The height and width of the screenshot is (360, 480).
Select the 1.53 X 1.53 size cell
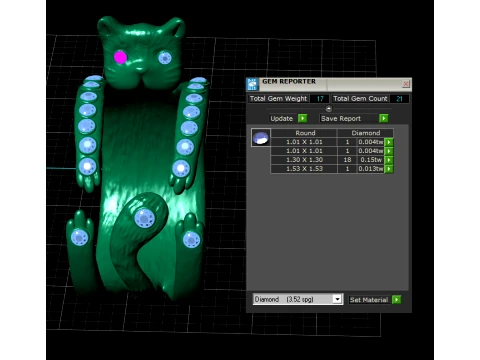coord(304,169)
